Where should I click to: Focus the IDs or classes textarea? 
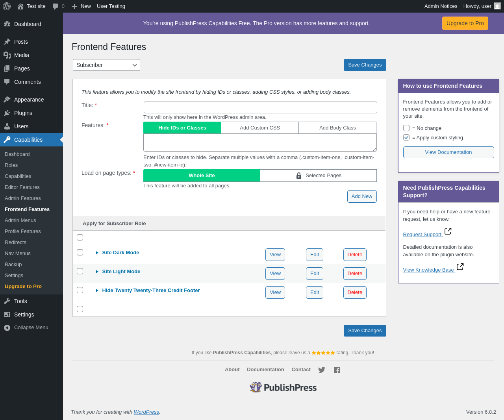pyautogui.click(x=260, y=142)
